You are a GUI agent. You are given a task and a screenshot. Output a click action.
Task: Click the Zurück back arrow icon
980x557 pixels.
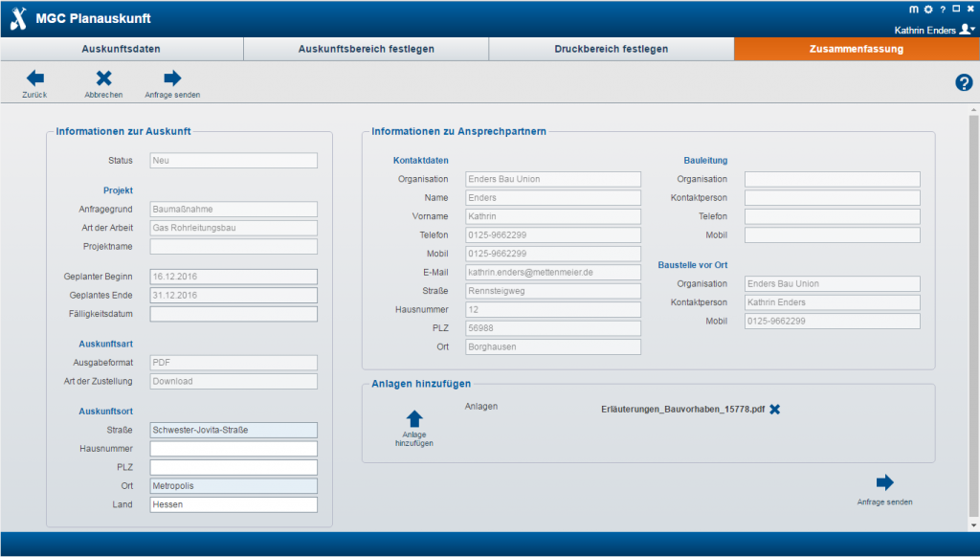(34, 78)
